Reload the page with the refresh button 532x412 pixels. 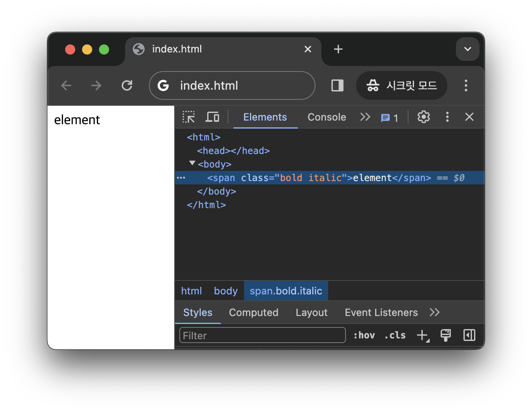[127, 85]
